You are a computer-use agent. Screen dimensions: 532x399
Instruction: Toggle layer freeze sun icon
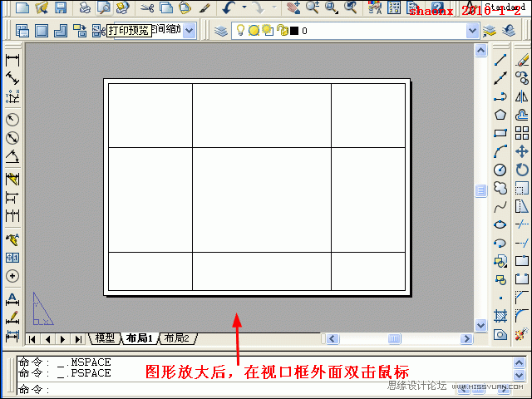point(254,31)
